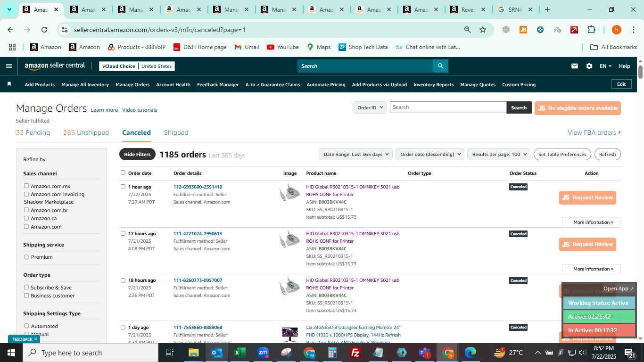This screenshot has height=362, width=644.
Task: Bookmark this page with the star icon
Action: tap(483, 30)
